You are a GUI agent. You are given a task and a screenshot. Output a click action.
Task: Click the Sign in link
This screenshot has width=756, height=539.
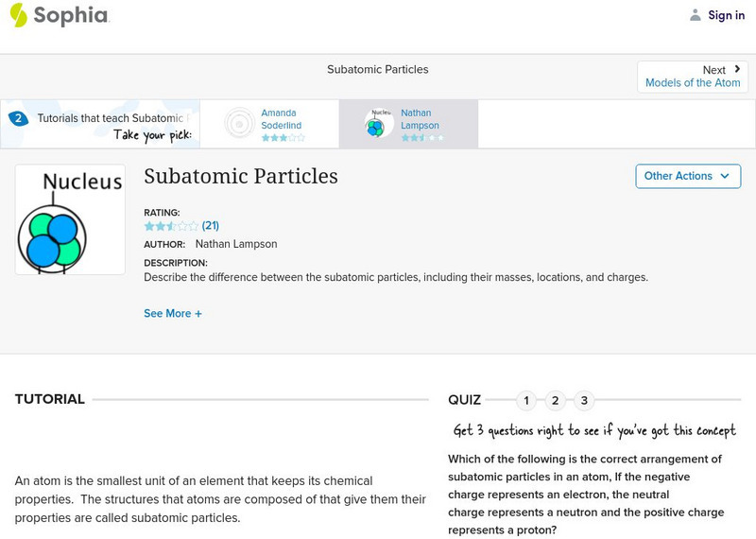point(726,15)
